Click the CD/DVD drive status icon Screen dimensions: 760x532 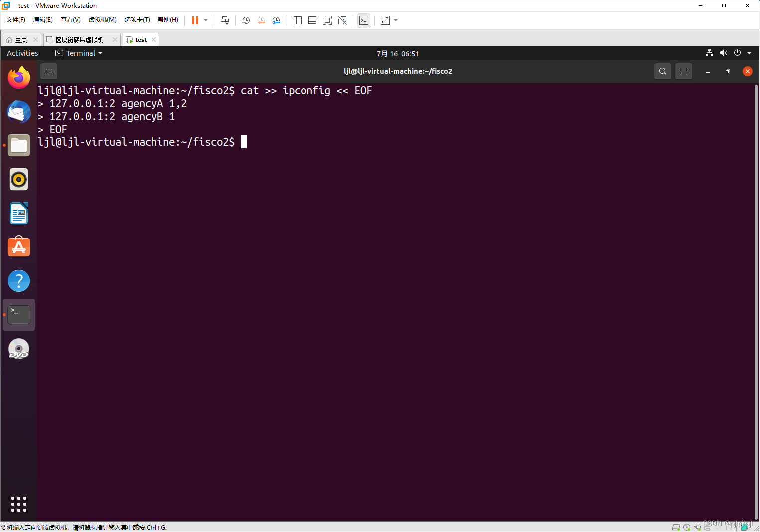[x=687, y=527]
